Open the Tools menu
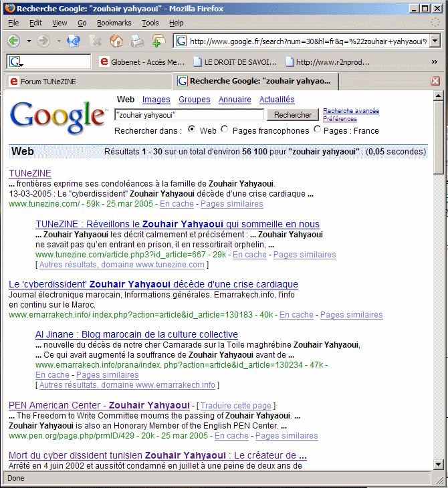 tap(150, 23)
